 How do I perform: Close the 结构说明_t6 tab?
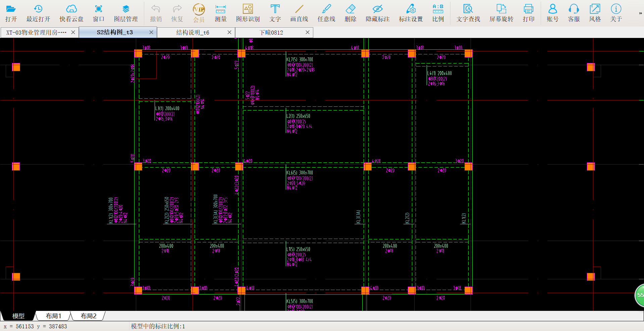229,33
